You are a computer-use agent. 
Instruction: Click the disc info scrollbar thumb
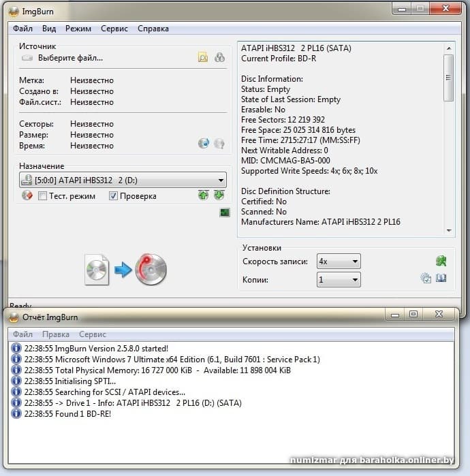(x=448, y=78)
